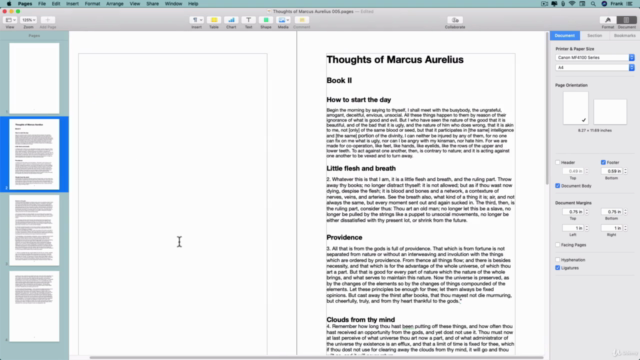Open the Pages app menu
The image size is (640, 360).
pyautogui.click(x=25, y=4)
